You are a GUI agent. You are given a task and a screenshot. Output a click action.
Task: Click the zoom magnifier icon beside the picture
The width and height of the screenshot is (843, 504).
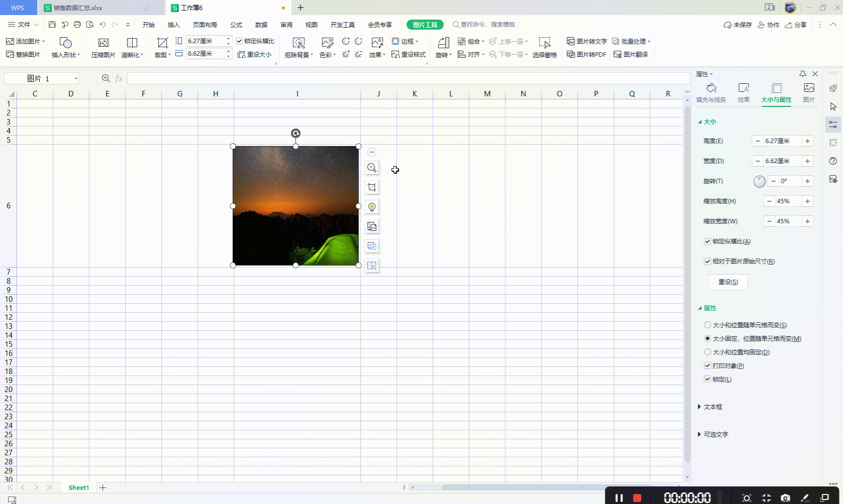(372, 168)
